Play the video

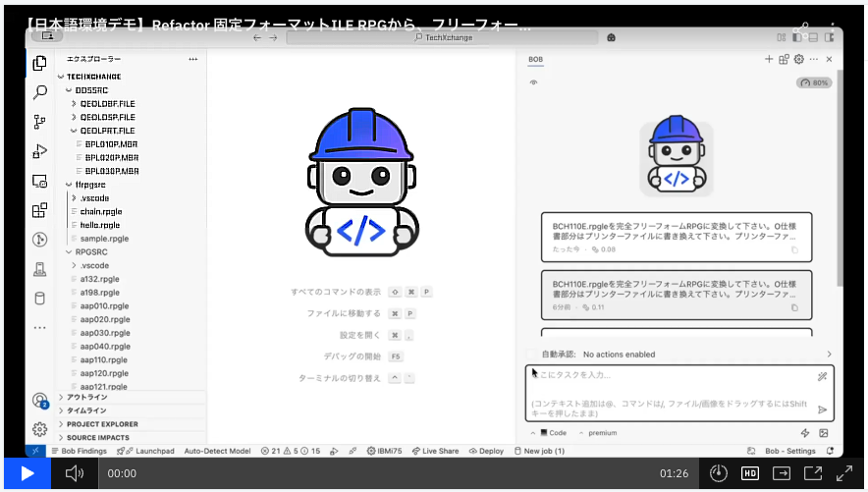[27, 473]
